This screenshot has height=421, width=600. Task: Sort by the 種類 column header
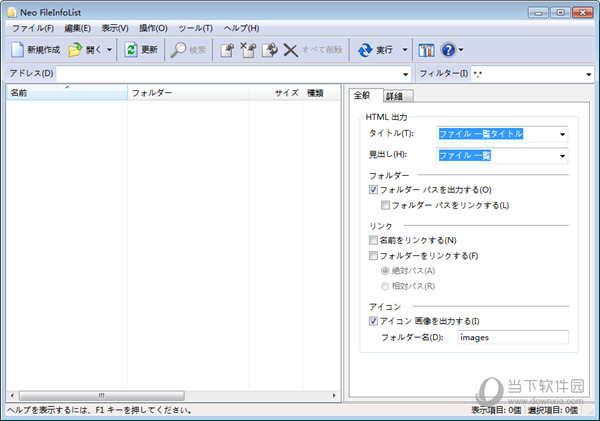pos(321,93)
